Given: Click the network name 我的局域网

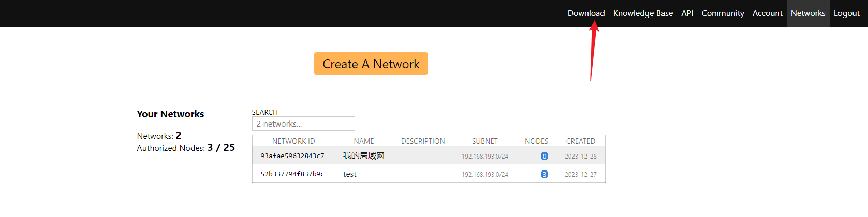Looking at the screenshot, I should pos(363,156).
